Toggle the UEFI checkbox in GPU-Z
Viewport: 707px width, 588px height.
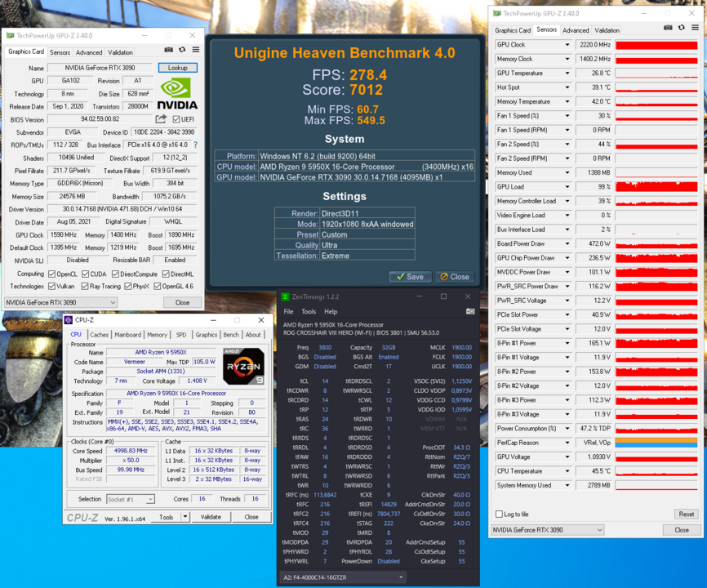pyautogui.click(x=176, y=119)
